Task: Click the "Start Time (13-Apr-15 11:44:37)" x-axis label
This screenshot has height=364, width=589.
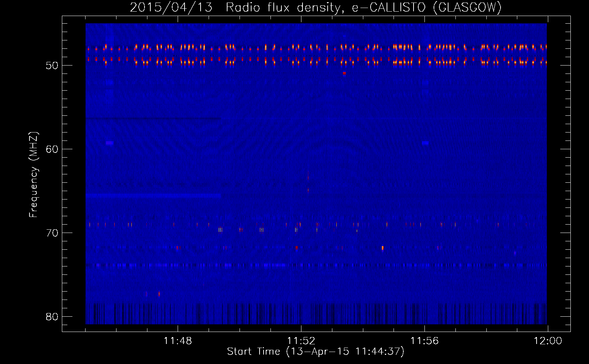Action: [x=316, y=352]
